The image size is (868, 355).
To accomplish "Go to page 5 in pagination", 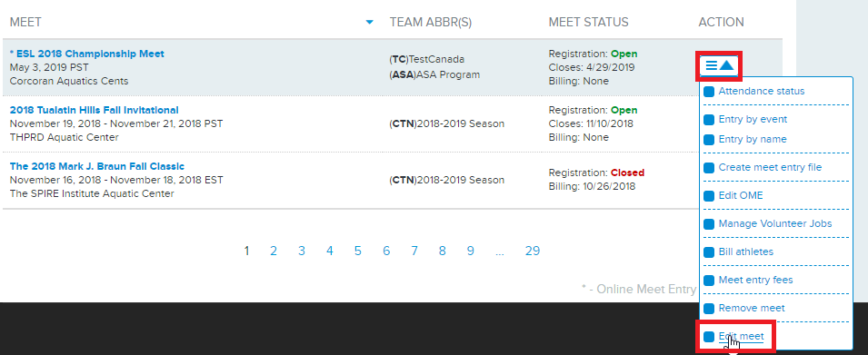I will tap(357, 251).
